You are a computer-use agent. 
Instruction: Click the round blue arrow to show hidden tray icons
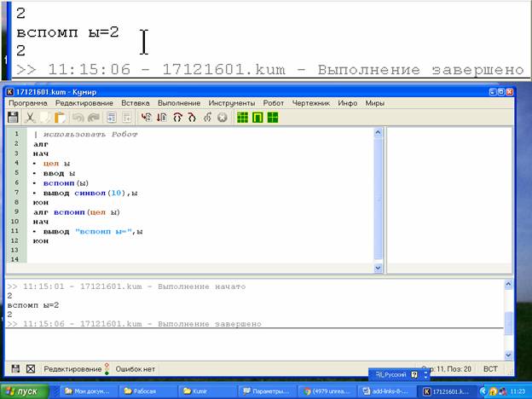tap(483, 391)
